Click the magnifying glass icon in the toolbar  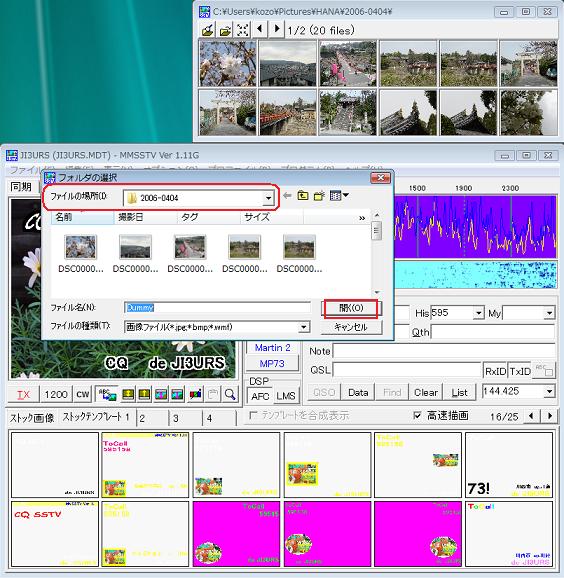[230, 394]
